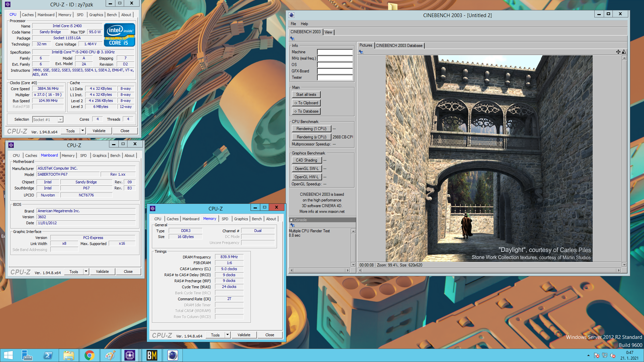Open the SPD tab in Memory CPU-Z window
The width and height of the screenshot is (644, 362).
pos(225,219)
